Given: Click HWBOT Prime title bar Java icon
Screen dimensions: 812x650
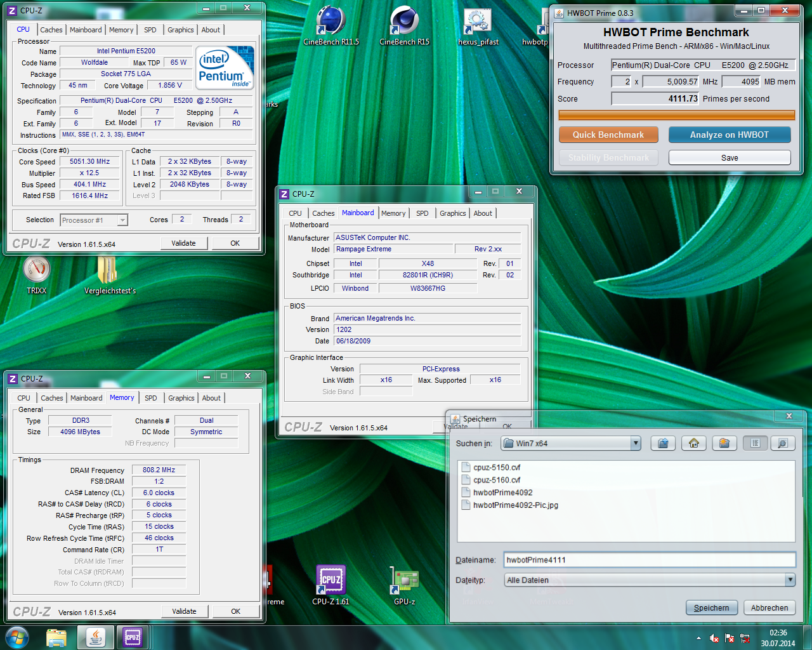Looking at the screenshot, I should click(x=559, y=12).
